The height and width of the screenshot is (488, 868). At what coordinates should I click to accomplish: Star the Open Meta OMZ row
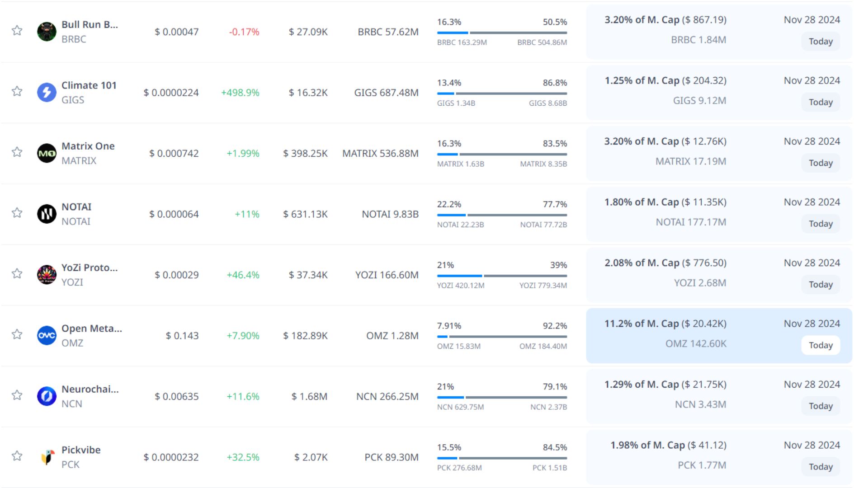pos(17,334)
